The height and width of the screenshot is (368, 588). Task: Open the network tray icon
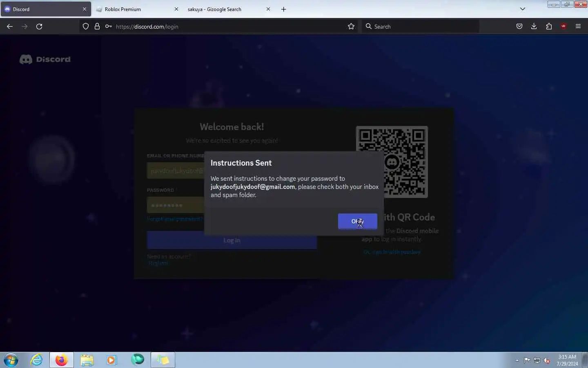pyautogui.click(x=537, y=360)
